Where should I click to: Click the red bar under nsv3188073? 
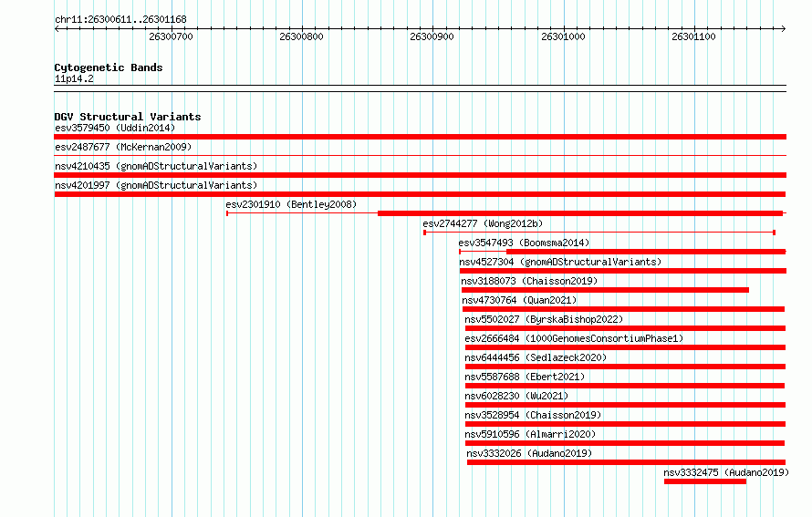pyautogui.click(x=606, y=290)
